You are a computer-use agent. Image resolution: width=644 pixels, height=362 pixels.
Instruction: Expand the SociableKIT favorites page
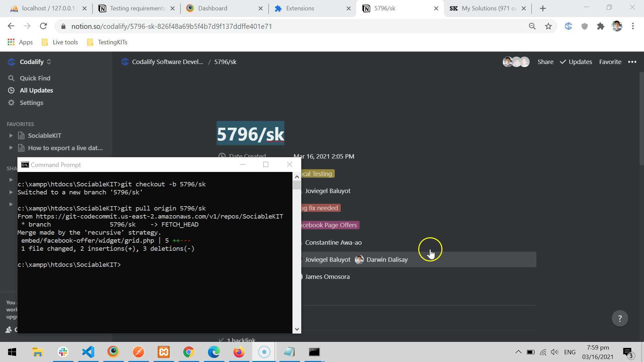click(11, 135)
